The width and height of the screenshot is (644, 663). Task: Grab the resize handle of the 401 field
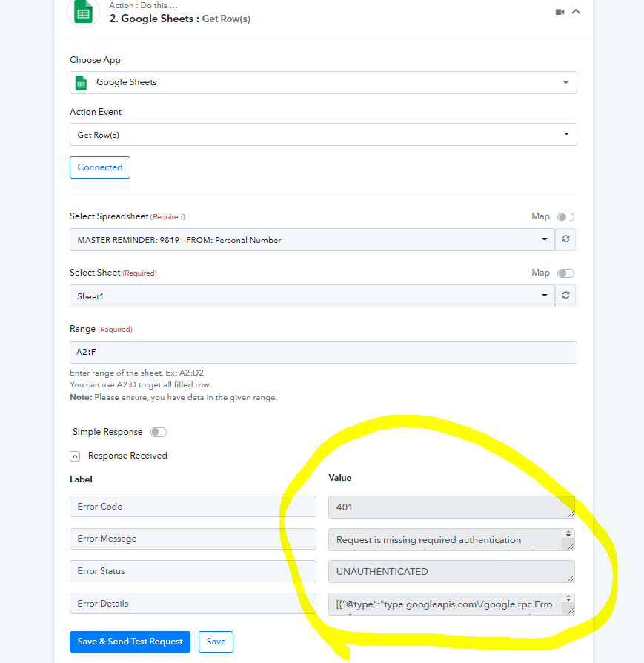(571, 514)
